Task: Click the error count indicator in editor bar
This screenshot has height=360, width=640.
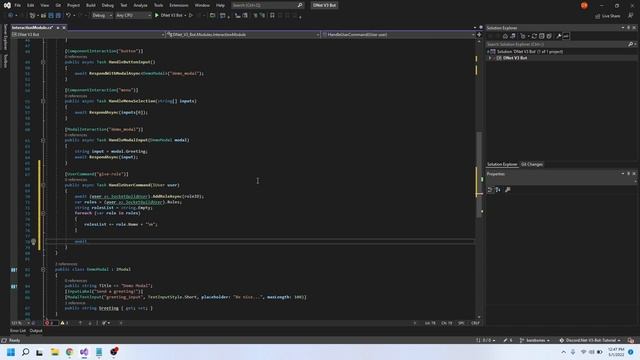Action: 50,323
